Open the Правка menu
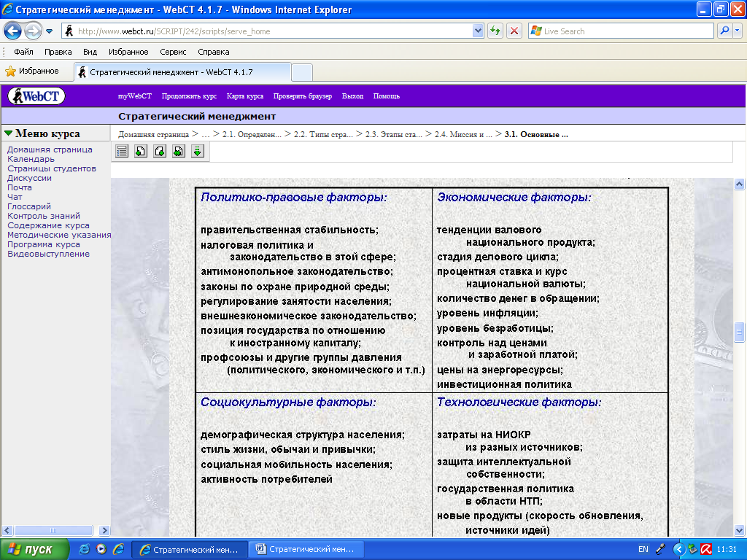Screen dimensions: 747x560 click(58, 52)
